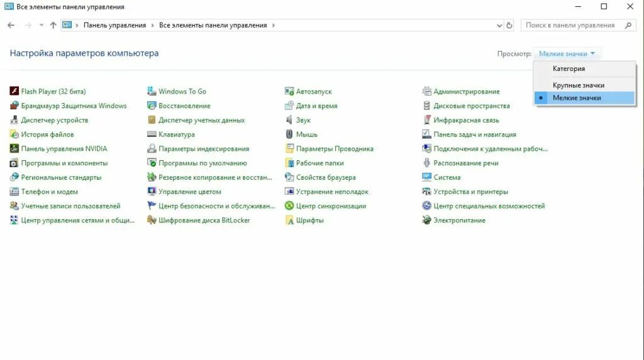Open Параметры Проводника link text
Viewport: 644px width, 360px height.
[x=335, y=149]
